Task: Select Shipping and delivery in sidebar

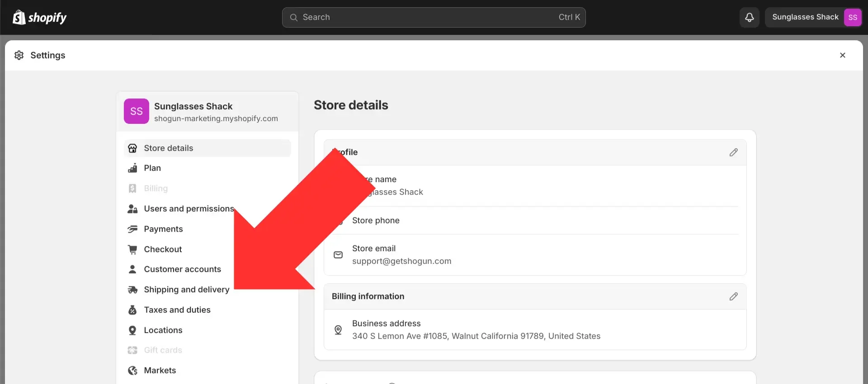Action: tap(186, 290)
